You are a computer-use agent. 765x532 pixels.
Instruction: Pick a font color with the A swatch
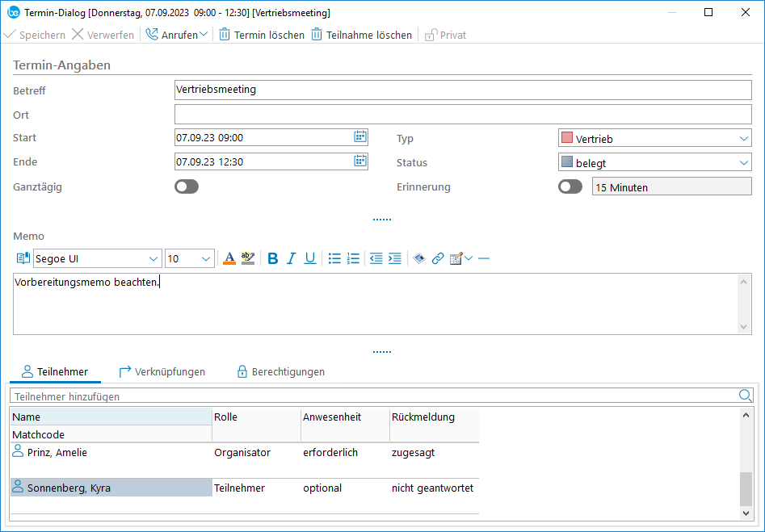click(x=229, y=259)
